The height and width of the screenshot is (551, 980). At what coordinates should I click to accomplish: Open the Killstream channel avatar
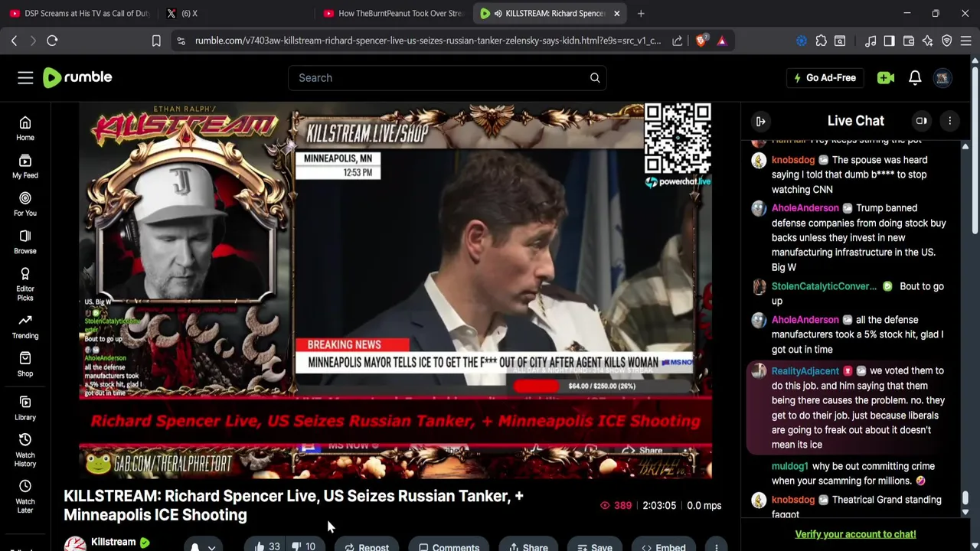(75, 544)
